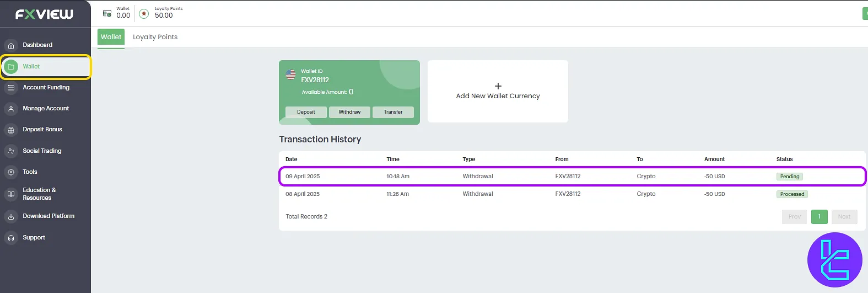Open Manage Account menu item
The width and height of the screenshot is (868, 293).
click(x=46, y=108)
